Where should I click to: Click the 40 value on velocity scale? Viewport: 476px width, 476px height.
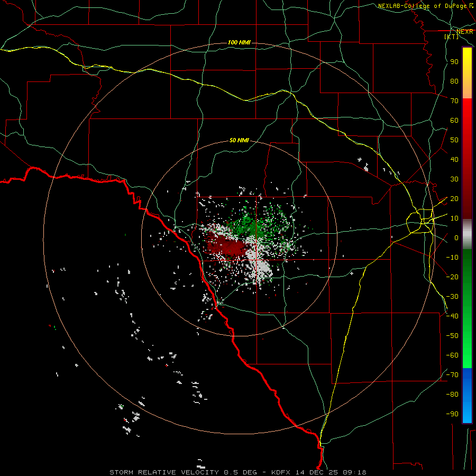tap(454, 159)
